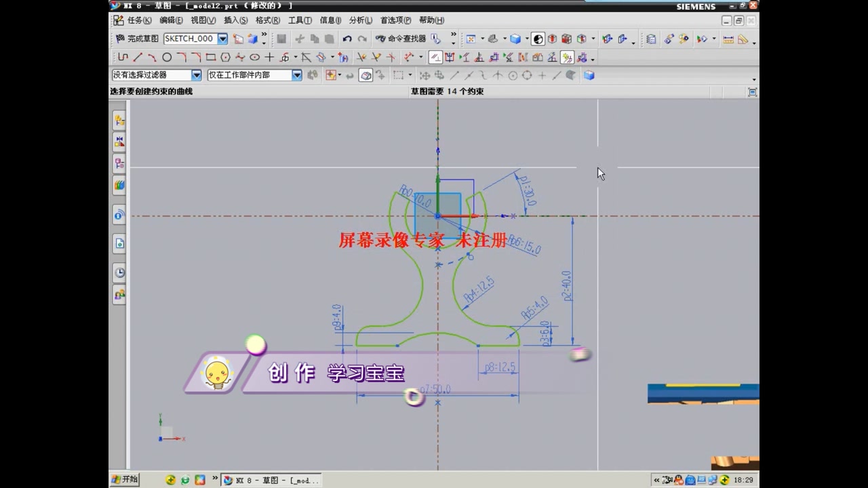Screen dimensions: 868x488
Task: Open the Part Navigator sidebar tab
Action: [x=119, y=163]
